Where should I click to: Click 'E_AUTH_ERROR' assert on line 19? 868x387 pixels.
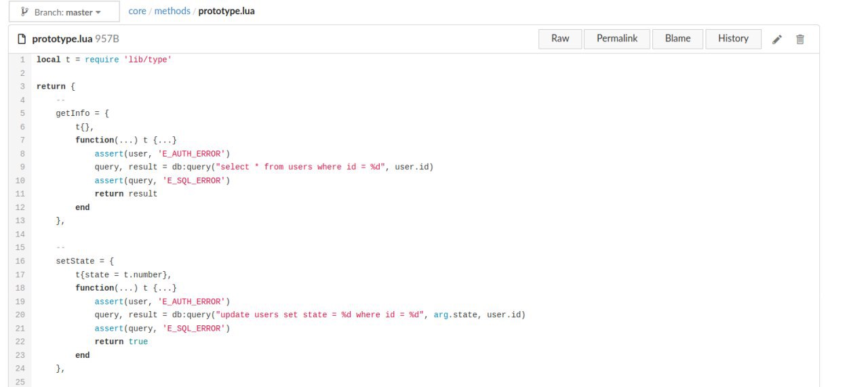163,301
